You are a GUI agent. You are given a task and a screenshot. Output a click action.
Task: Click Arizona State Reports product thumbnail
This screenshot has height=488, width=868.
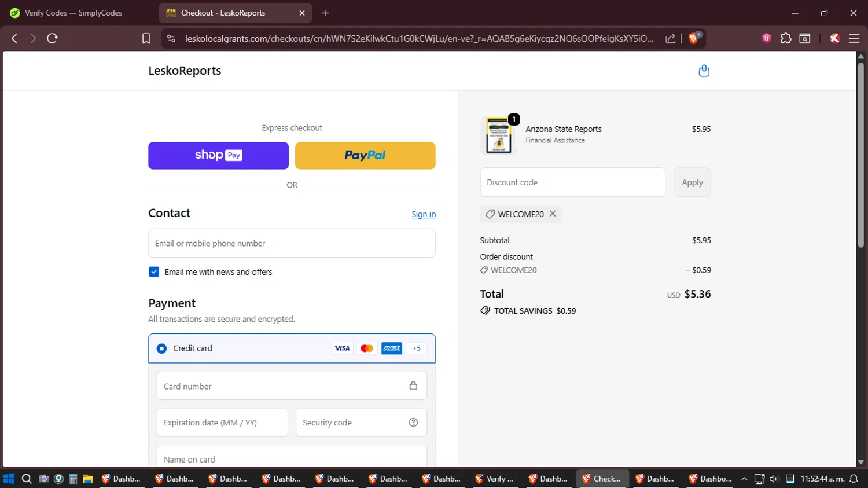pos(498,135)
